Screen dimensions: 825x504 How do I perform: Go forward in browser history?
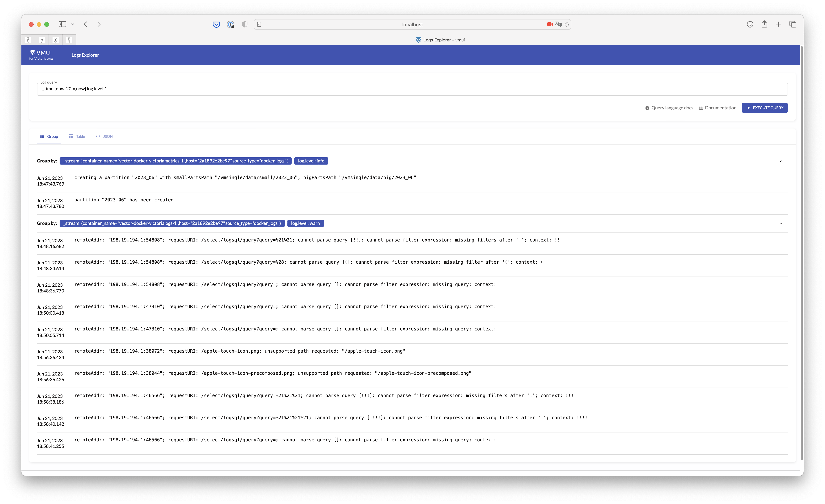tap(99, 24)
